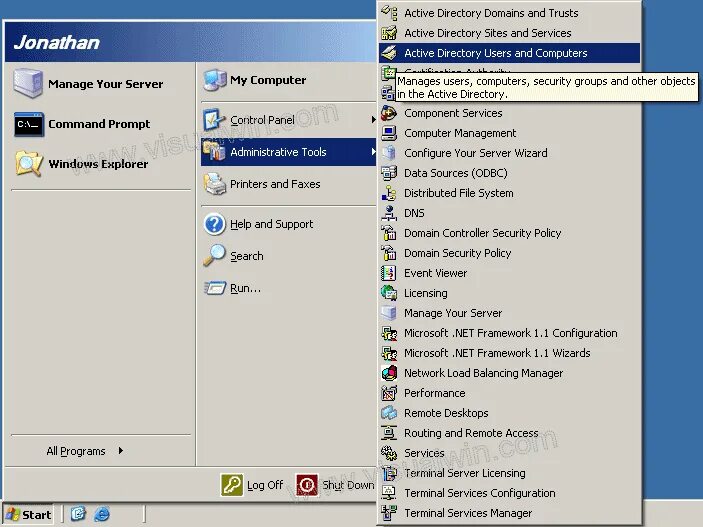This screenshot has height=527, width=703.
Task: Click the My Computer icon
Action: point(215,80)
